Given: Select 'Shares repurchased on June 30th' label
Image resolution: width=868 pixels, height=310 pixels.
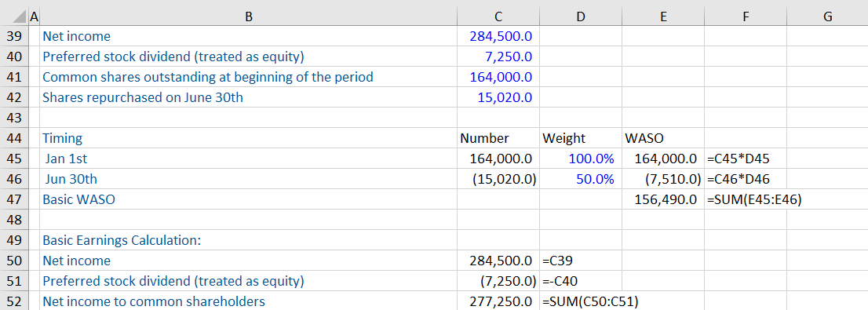Looking at the screenshot, I should pyautogui.click(x=249, y=97).
